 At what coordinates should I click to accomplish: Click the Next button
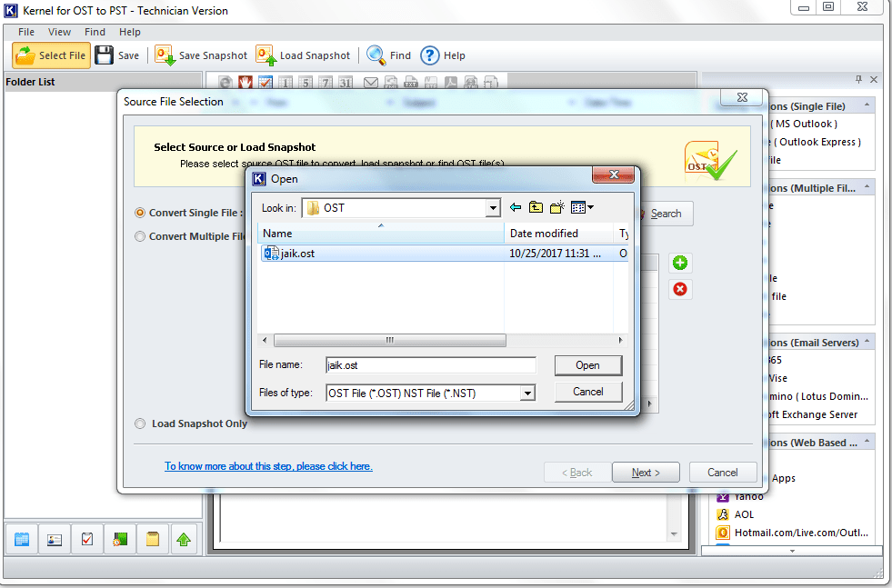coord(646,473)
